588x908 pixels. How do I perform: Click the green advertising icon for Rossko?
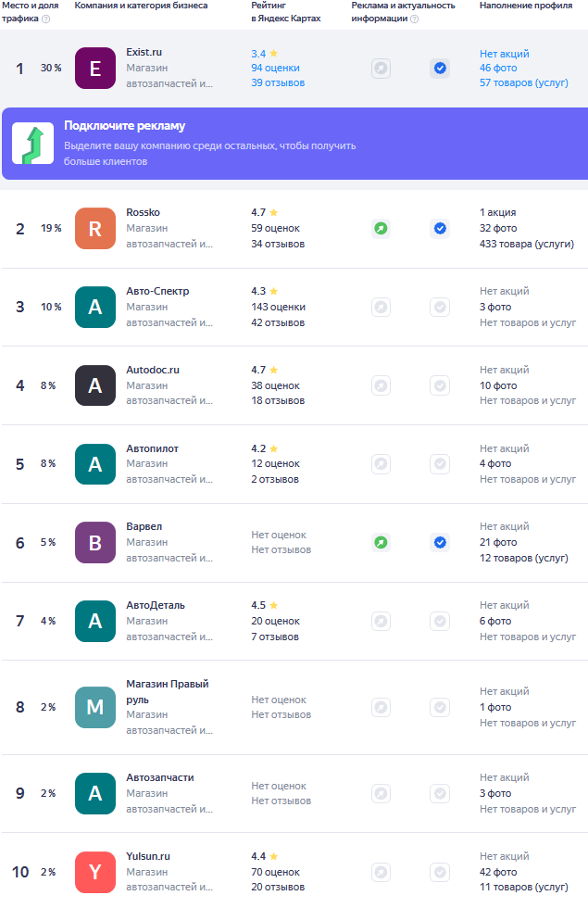point(381,228)
